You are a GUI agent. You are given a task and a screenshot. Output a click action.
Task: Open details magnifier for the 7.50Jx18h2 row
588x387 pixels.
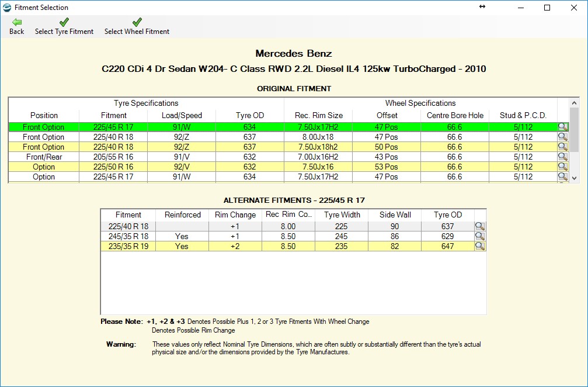tap(563, 147)
